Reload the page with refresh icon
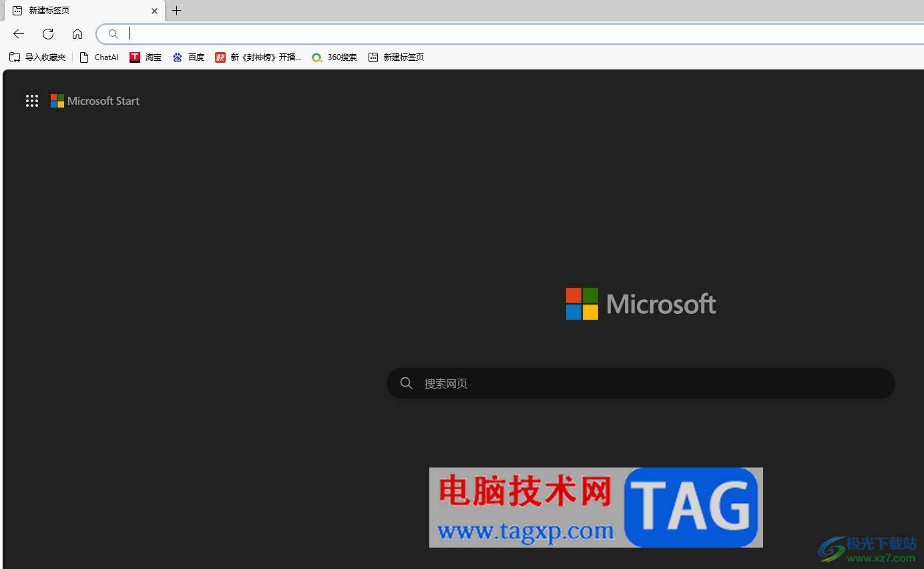 pos(48,33)
